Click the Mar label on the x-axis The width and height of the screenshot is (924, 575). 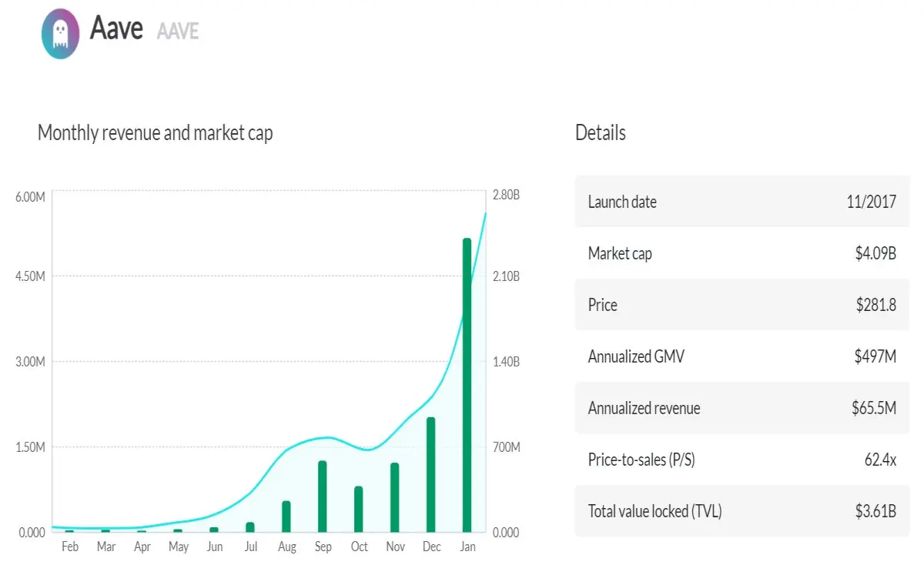click(x=106, y=547)
